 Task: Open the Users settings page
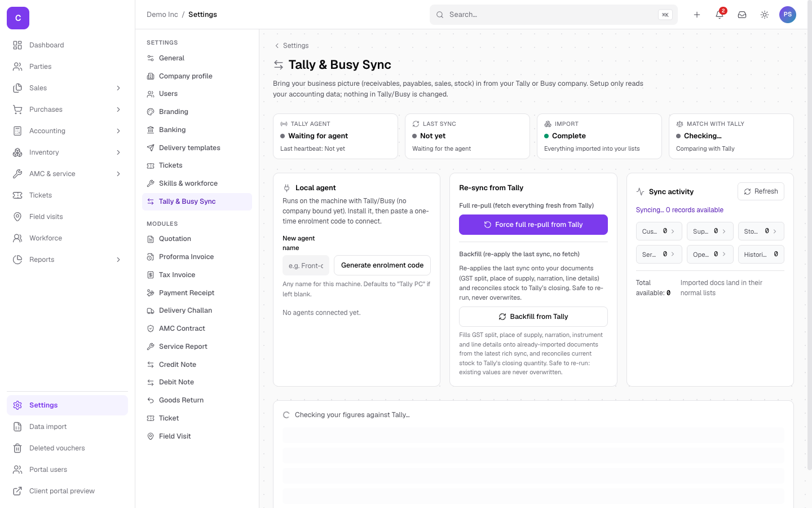(197, 94)
